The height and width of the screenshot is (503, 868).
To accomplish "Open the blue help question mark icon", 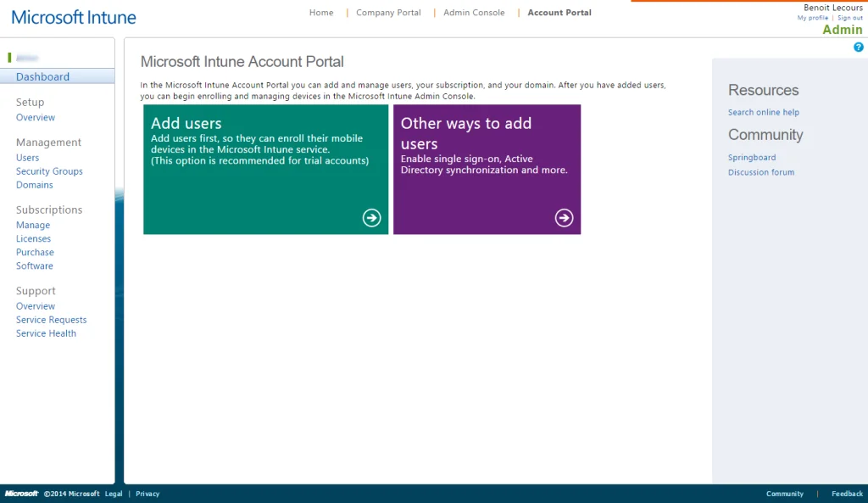I will (858, 48).
